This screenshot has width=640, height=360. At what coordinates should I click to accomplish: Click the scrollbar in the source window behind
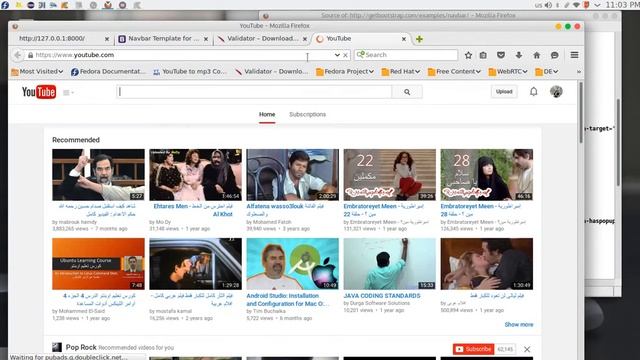point(618,143)
